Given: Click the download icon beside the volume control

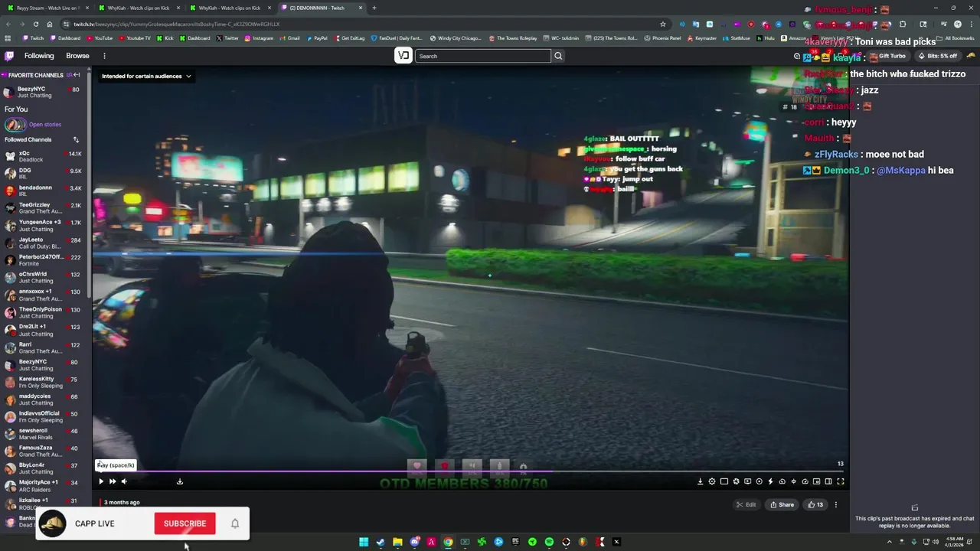Looking at the screenshot, I should (180, 481).
